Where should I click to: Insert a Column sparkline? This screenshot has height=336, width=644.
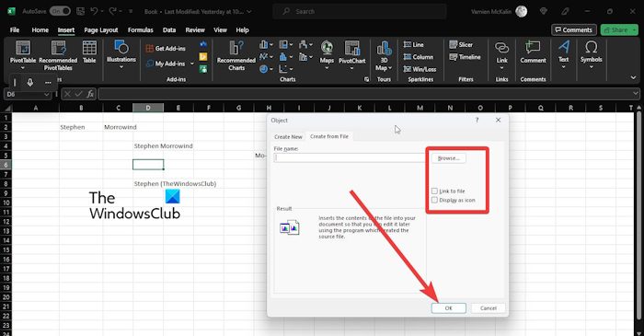(x=418, y=57)
